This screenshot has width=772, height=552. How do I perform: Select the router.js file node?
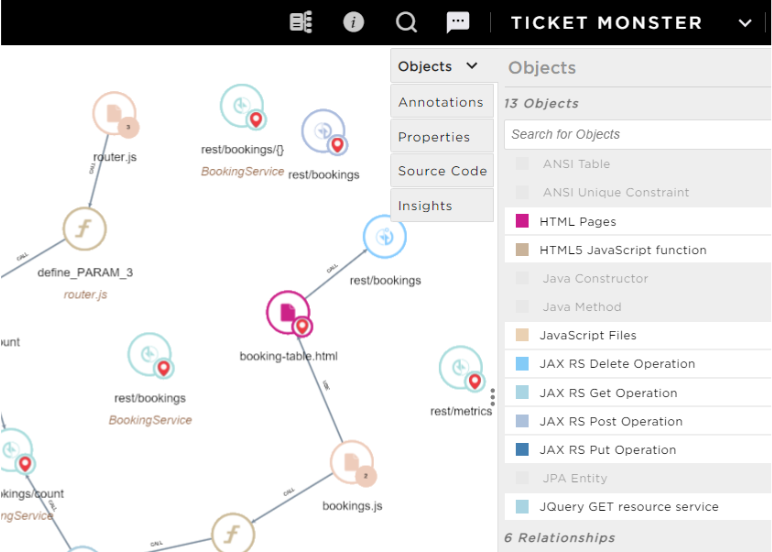tap(114, 113)
